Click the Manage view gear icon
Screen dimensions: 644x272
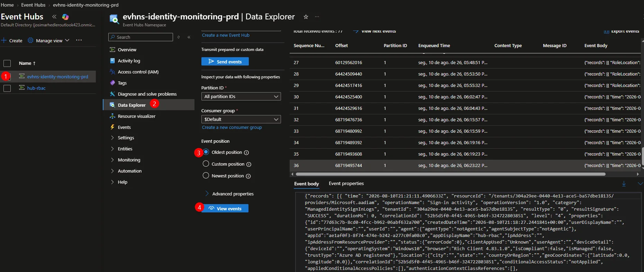pyautogui.click(x=30, y=41)
